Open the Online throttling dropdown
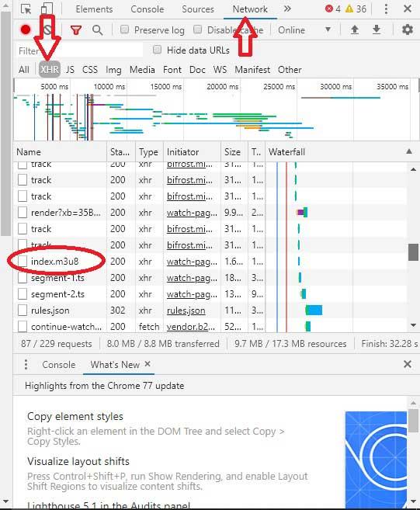This screenshot has width=420, height=510. pyautogui.click(x=304, y=30)
